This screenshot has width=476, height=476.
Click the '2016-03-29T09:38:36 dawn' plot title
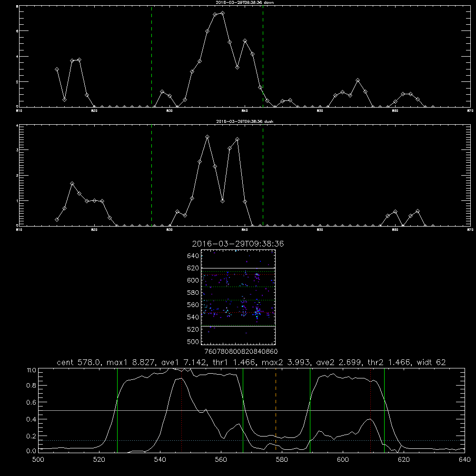coord(245,2)
